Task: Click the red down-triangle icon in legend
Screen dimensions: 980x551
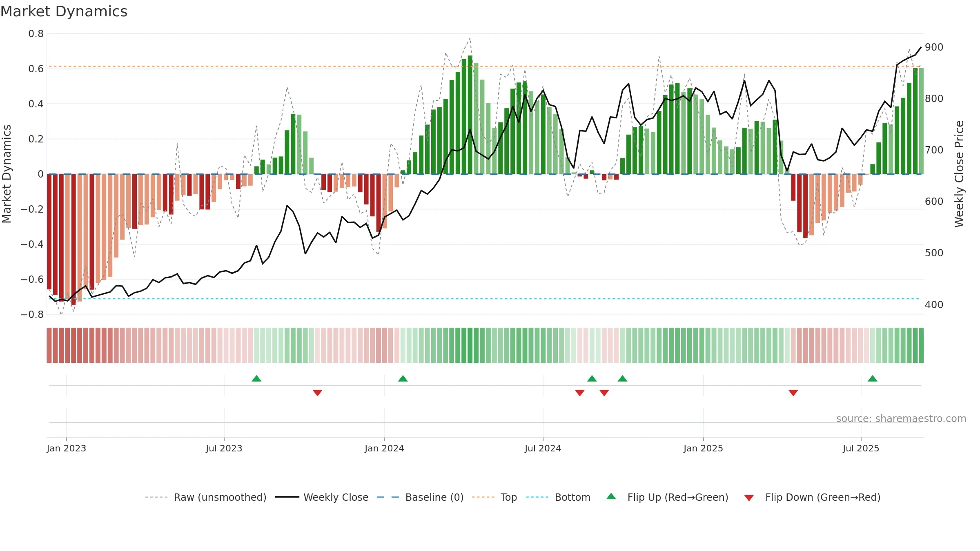Action: [x=749, y=498]
